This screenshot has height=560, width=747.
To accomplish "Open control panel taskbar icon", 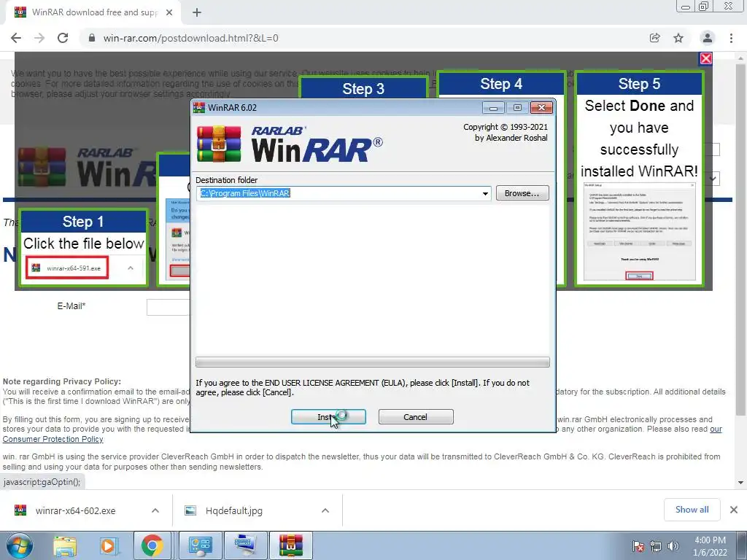I will 201,545.
